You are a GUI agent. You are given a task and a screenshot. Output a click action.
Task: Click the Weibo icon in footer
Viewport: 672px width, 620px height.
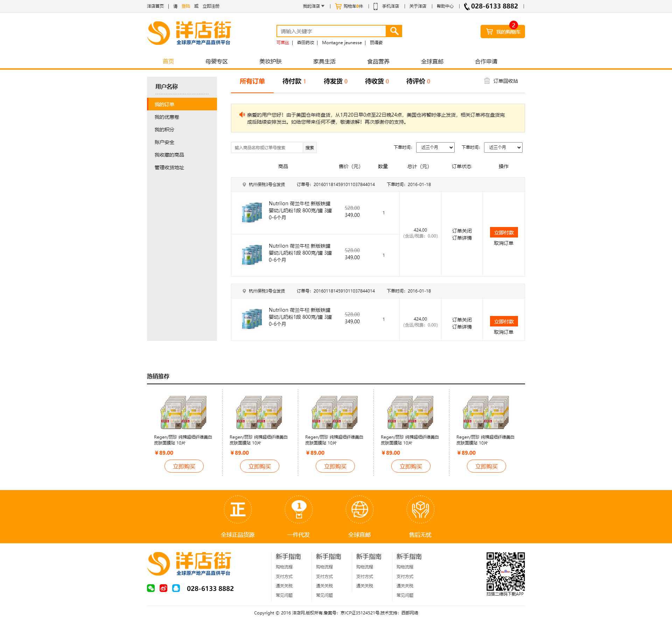coord(163,588)
